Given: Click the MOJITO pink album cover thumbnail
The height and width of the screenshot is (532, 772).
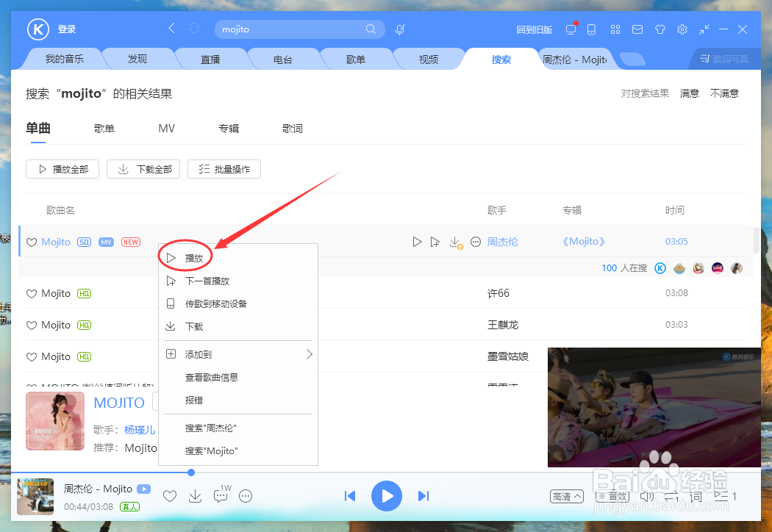Looking at the screenshot, I should [55, 421].
